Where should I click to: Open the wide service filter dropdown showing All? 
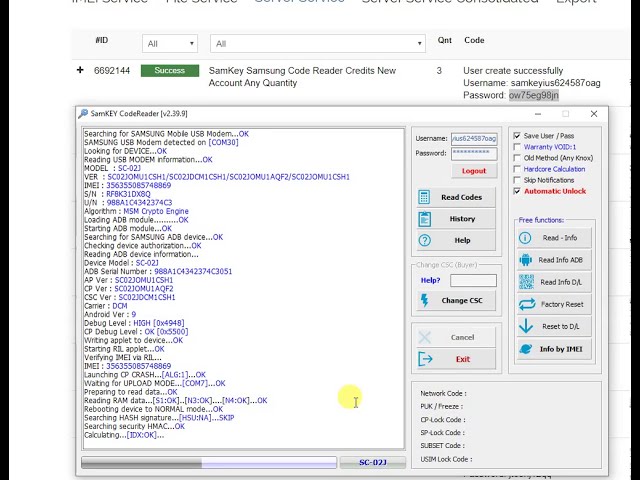pos(318,44)
